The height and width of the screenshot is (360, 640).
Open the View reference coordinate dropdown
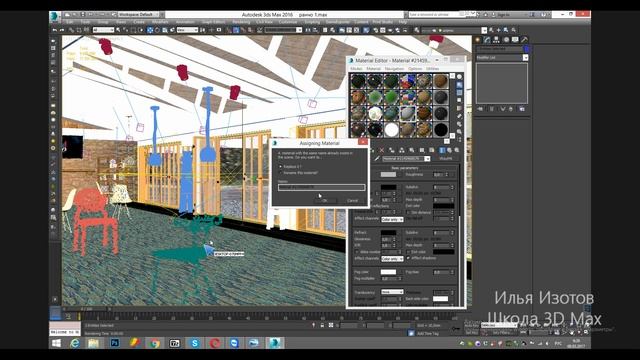pos(187,30)
